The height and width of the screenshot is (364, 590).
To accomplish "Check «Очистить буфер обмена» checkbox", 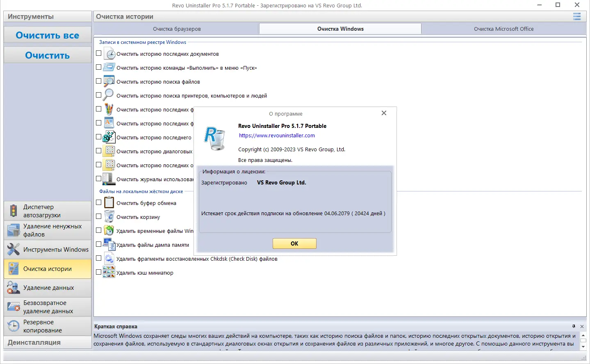I will 98,202.
